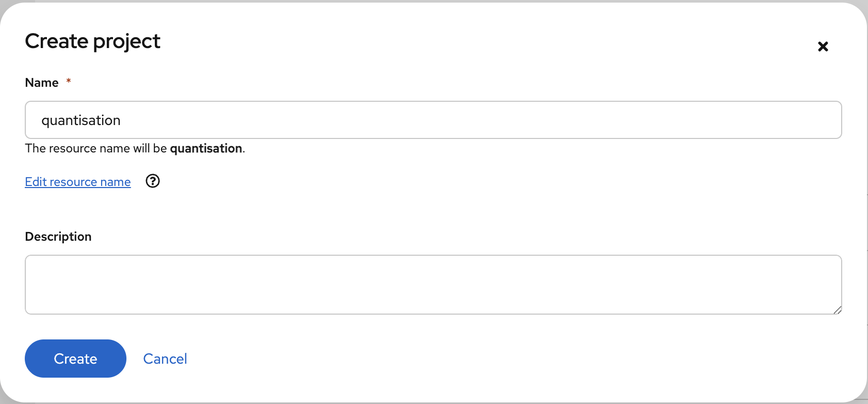868x404 pixels.
Task: Focus the Name input field
Action: coord(433,120)
